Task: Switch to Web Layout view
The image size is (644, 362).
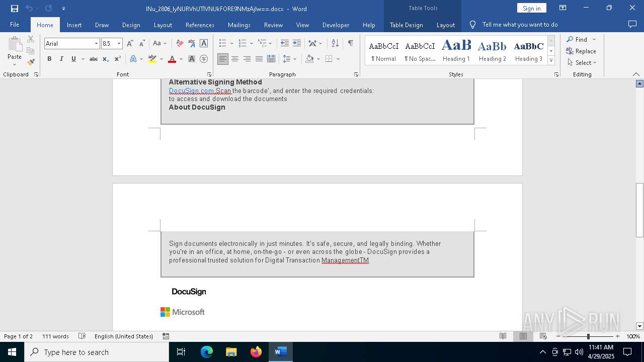Action: click(543, 336)
